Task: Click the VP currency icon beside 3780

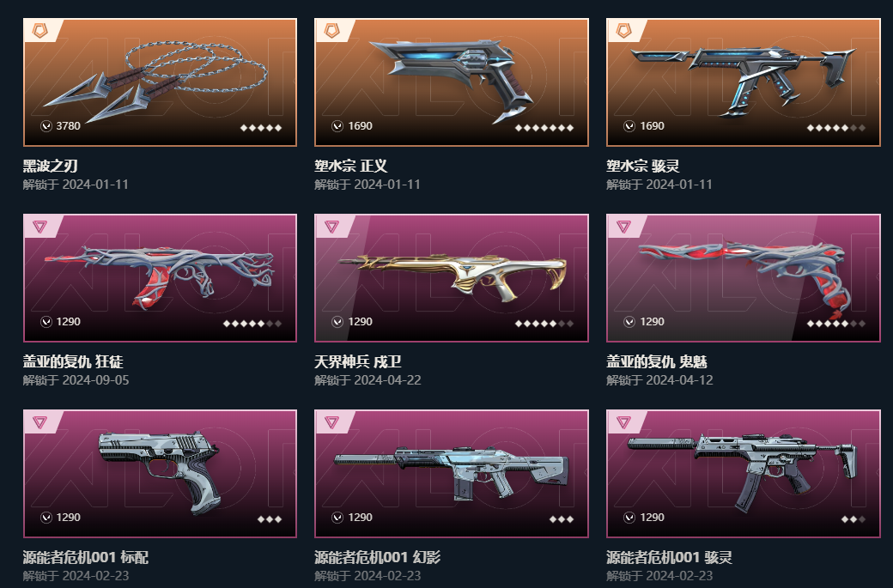Action: pyautogui.click(x=46, y=126)
